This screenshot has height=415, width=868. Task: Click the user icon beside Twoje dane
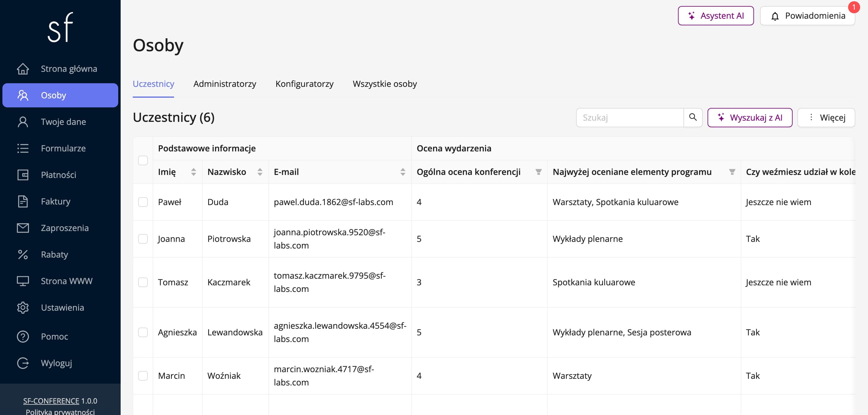coord(23,122)
